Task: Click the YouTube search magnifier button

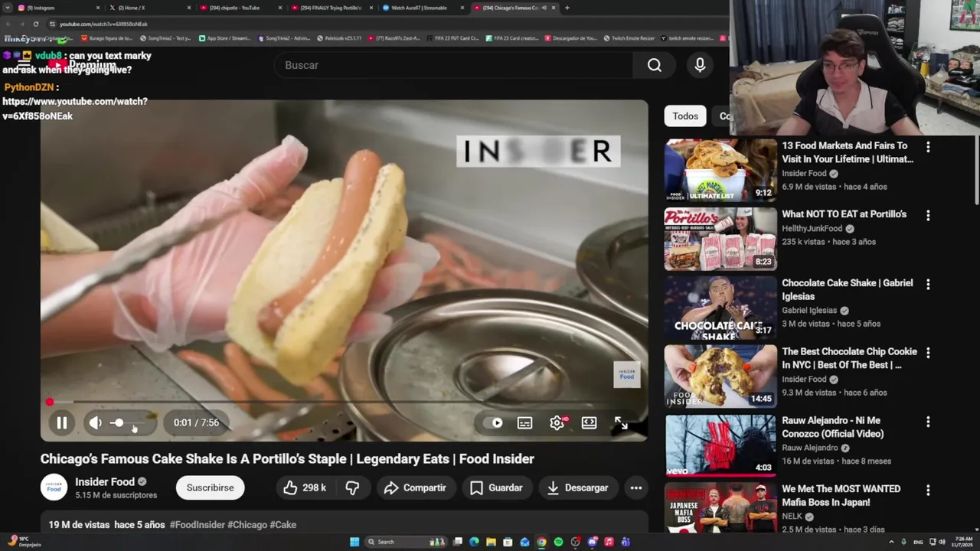Action: tap(655, 66)
